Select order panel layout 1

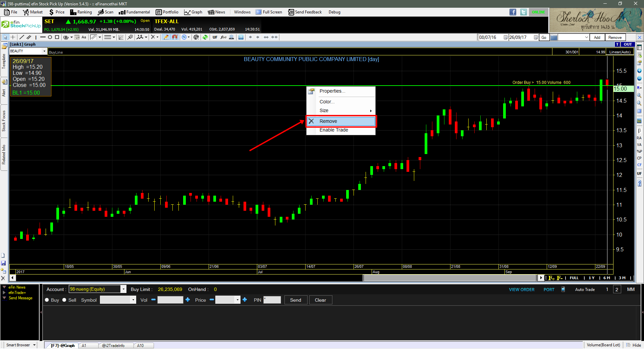click(607, 289)
